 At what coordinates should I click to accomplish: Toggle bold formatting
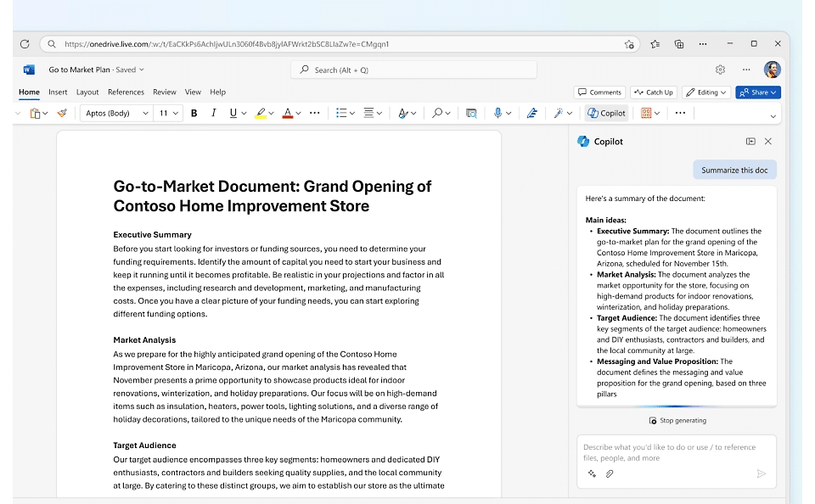(x=194, y=113)
